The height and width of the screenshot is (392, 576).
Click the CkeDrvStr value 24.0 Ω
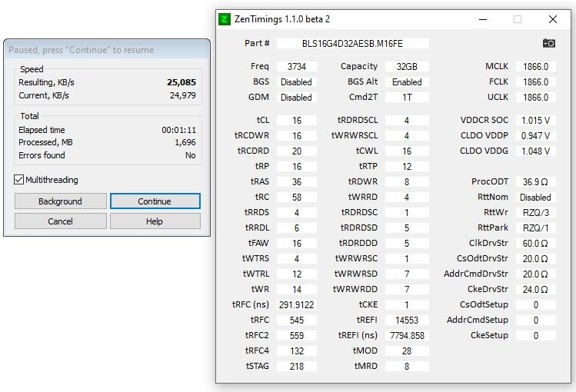pos(535,290)
